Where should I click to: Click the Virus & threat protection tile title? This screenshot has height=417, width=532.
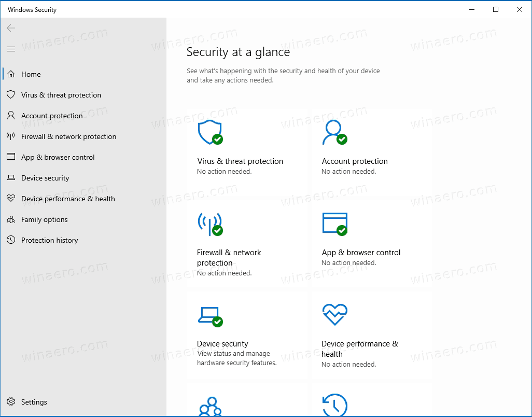(x=240, y=161)
